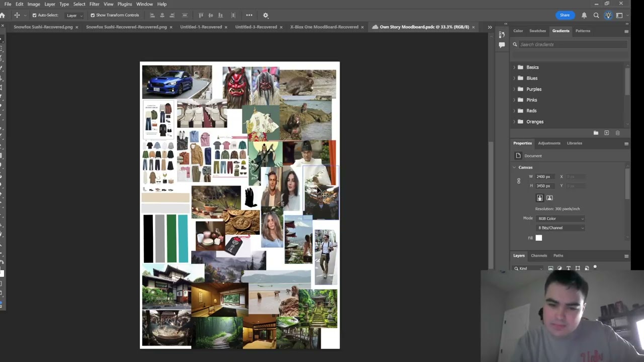Click the create new gradient group folder icon
The width and height of the screenshot is (644, 362).
[596, 133]
